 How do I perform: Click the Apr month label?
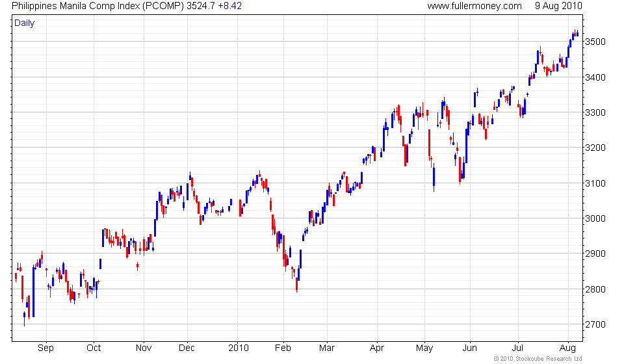point(377,348)
